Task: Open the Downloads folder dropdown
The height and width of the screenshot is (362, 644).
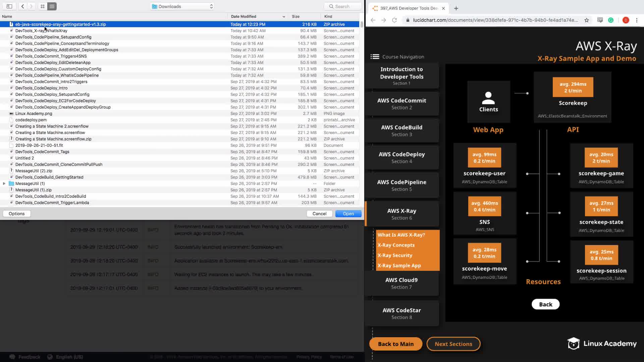Action: point(183,6)
